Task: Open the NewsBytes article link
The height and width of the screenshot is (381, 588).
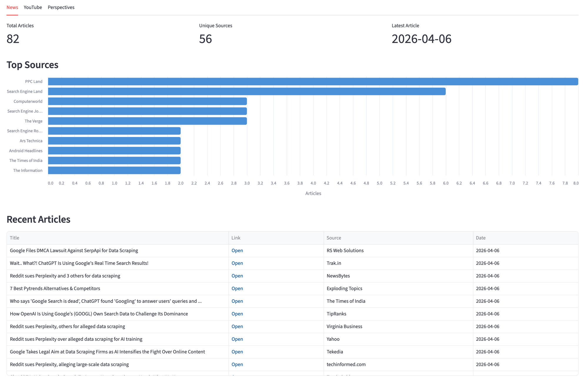Action: (x=237, y=276)
